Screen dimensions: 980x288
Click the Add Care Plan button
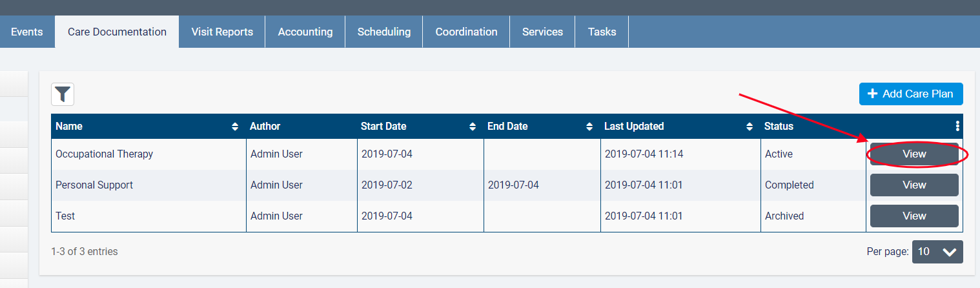point(911,94)
